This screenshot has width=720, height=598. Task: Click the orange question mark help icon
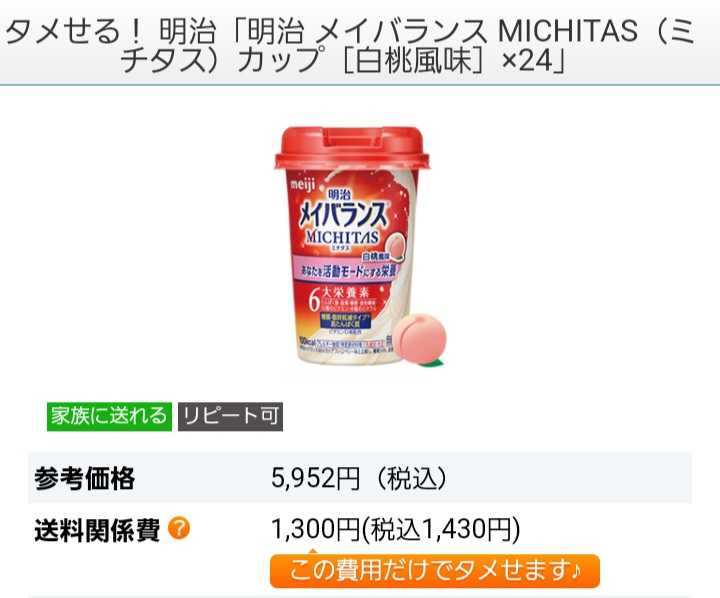(x=179, y=528)
